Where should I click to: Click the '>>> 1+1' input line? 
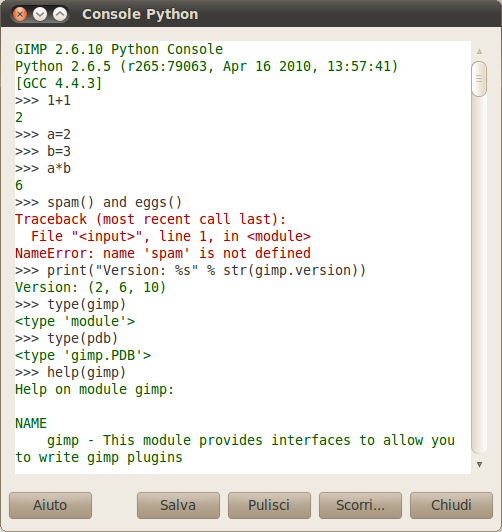click(x=43, y=100)
